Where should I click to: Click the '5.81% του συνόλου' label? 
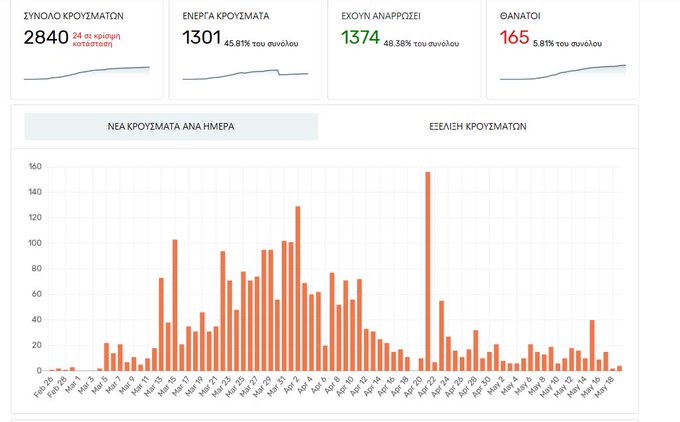(567, 44)
